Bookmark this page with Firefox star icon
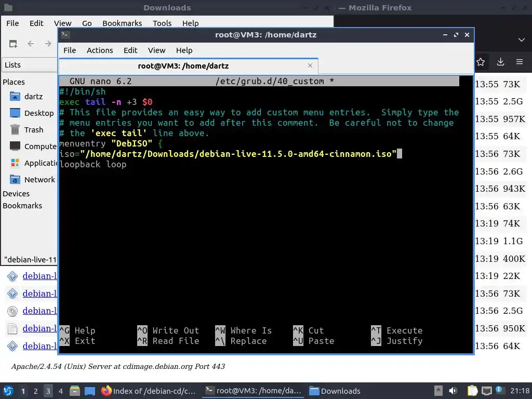532x399 pixels. (x=481, y=62)
